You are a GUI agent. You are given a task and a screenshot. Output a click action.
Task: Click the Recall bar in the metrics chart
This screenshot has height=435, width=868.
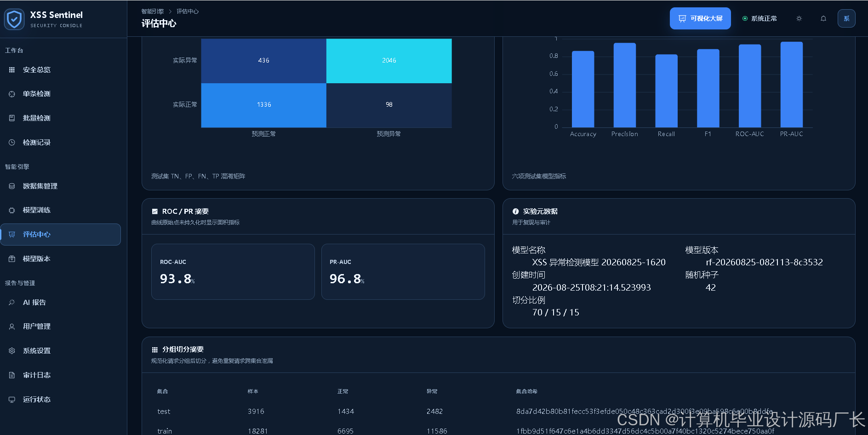[667, 91]
